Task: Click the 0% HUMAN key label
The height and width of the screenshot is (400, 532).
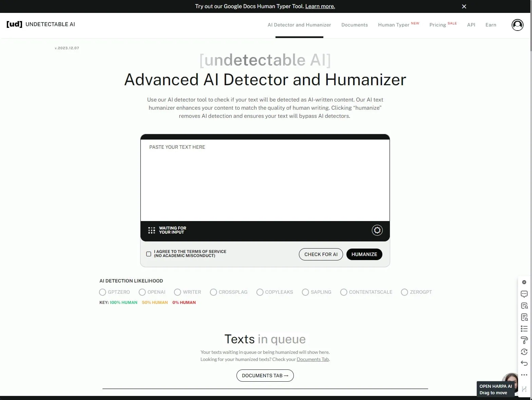Action: (184, 303)
